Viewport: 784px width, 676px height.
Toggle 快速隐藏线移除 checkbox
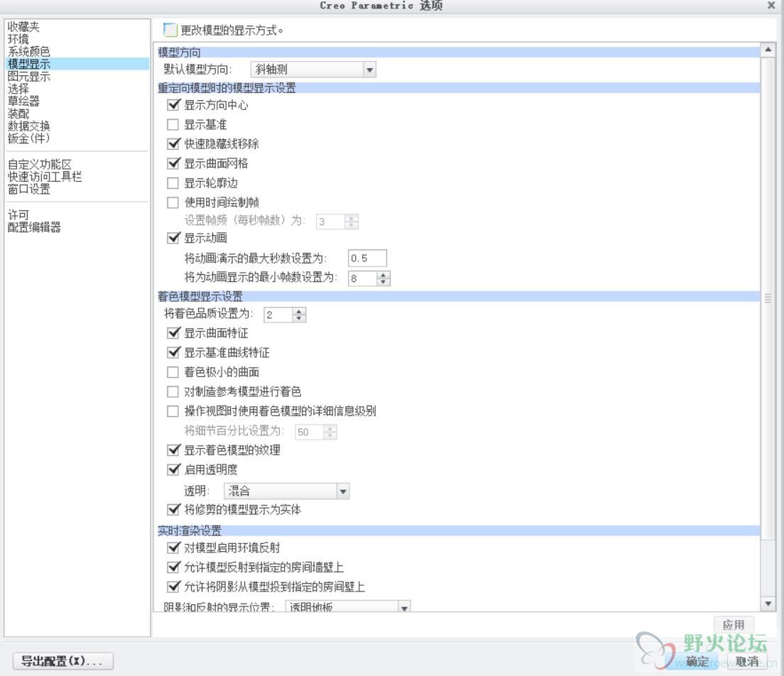[173, 144]
